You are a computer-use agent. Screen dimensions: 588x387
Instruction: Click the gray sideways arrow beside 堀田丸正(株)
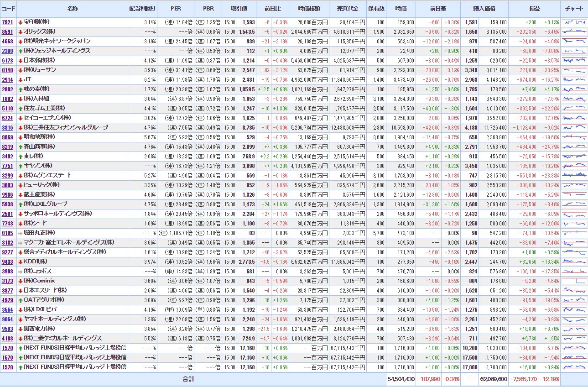point(20,233)
